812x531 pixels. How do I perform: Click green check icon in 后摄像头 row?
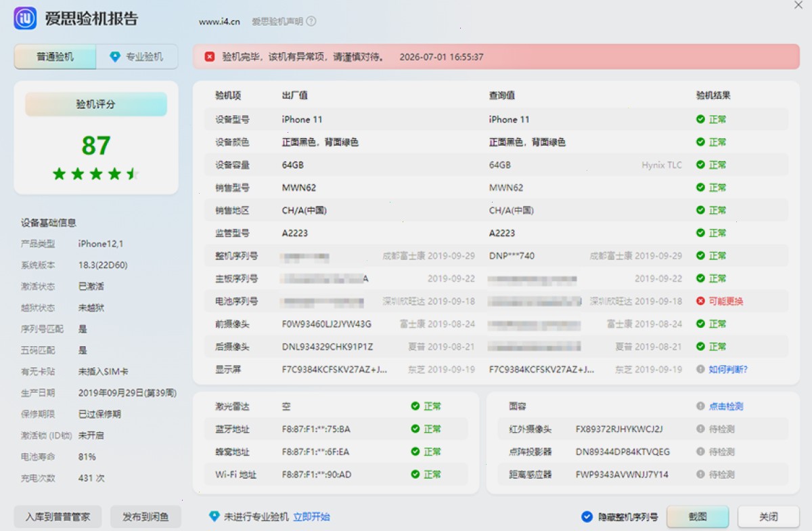700,347
